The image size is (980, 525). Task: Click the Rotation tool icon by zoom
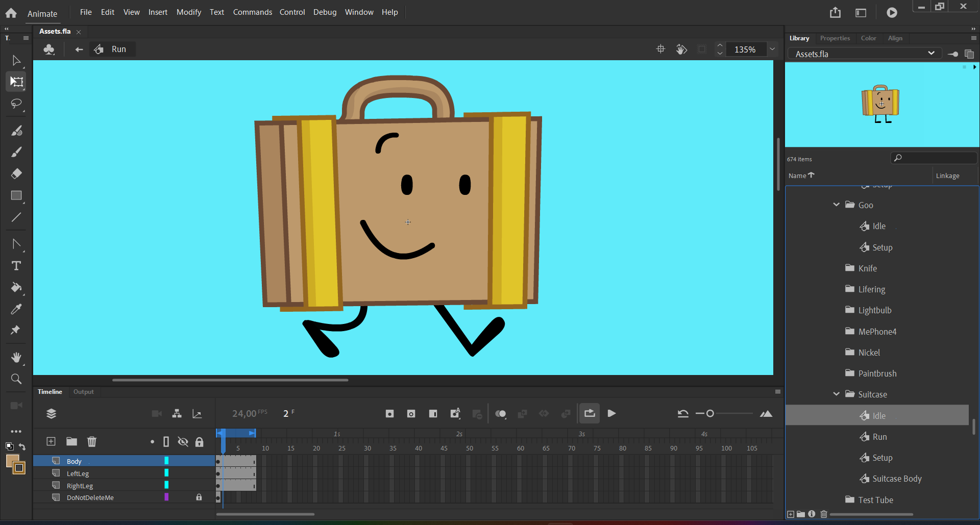(x=681, y=49)
